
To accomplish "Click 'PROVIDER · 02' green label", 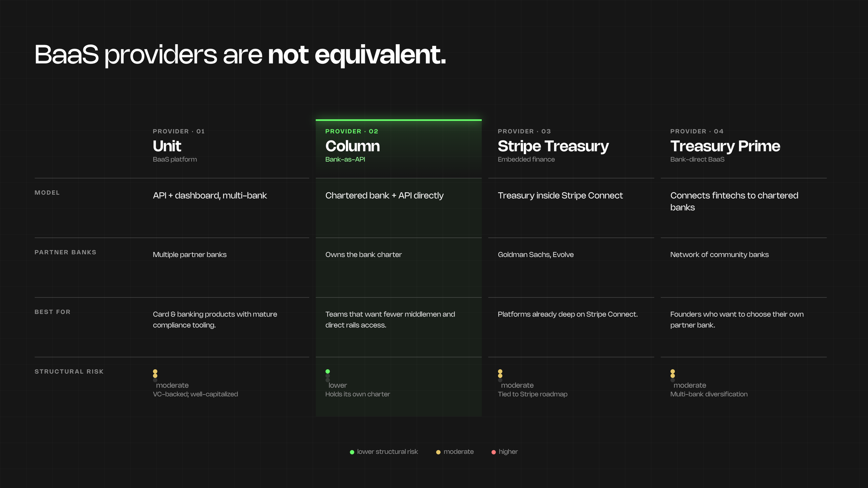I will [352, 131].
